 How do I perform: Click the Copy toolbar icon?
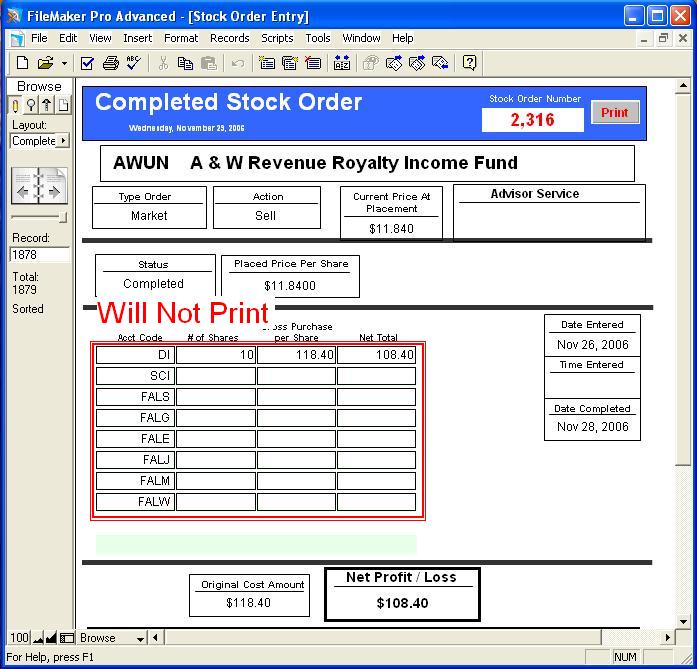(x=185, y=63)
